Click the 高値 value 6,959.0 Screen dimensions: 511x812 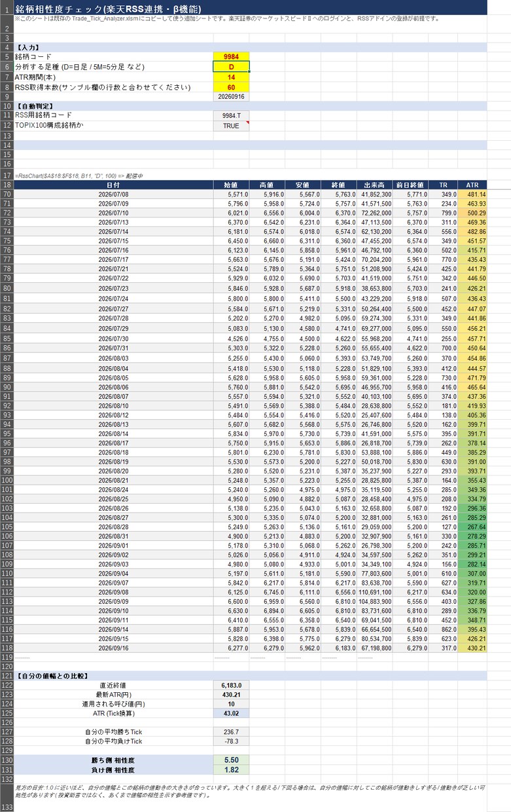[267, 602]
